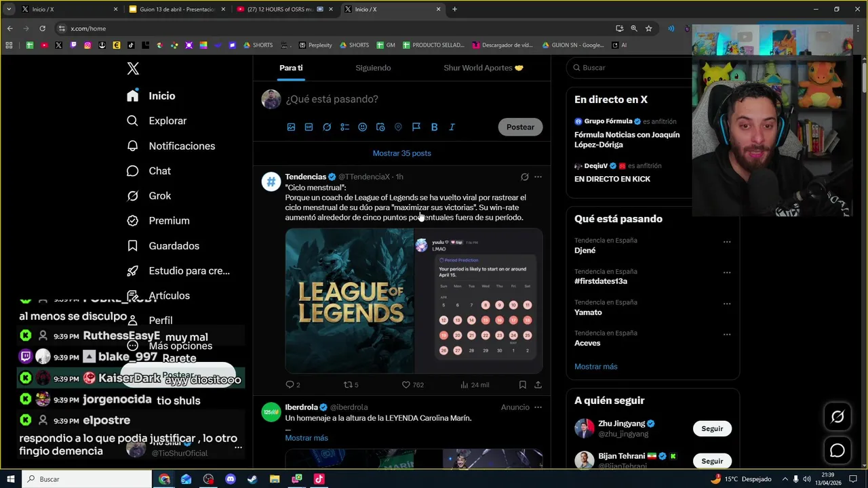
Task: Reload the page in the browser
Action: click(42, 28)
